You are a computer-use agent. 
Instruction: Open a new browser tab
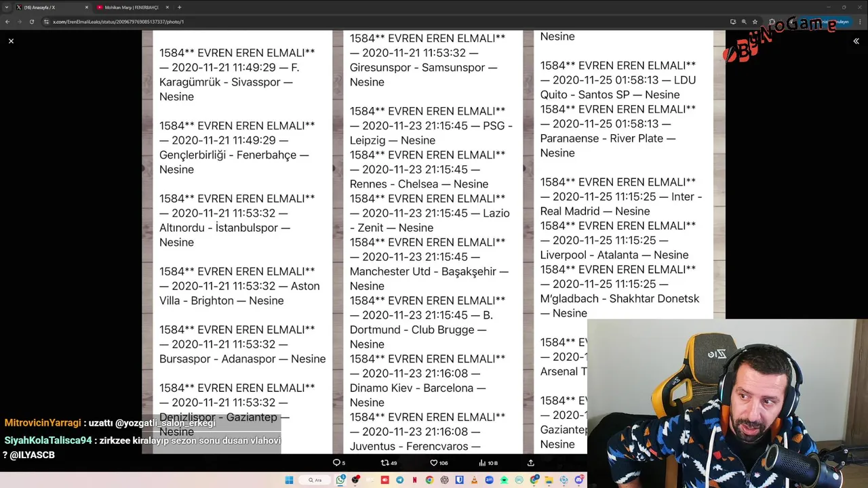(179, 7)
